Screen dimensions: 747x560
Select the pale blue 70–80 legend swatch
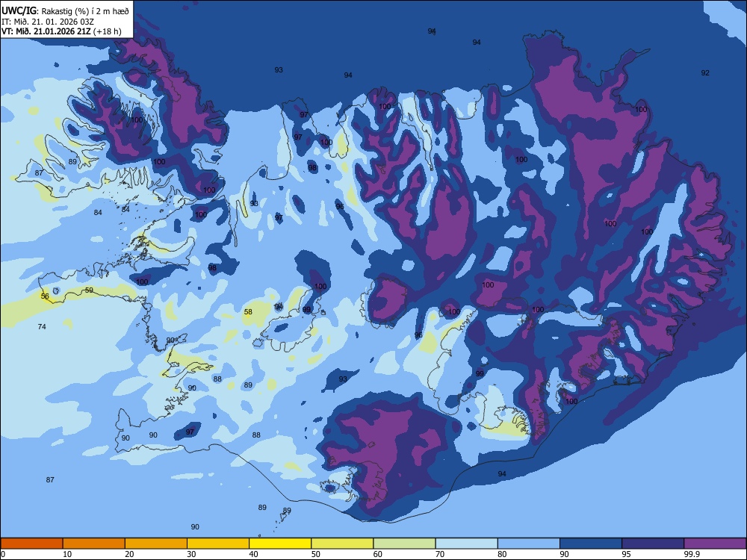[x=466, y=544]
